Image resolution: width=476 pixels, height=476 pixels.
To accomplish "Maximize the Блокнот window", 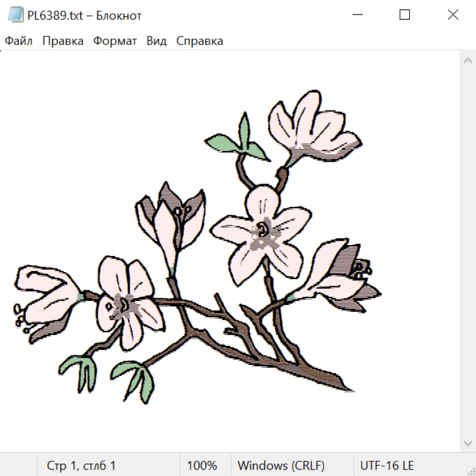I will pos(405,15).
